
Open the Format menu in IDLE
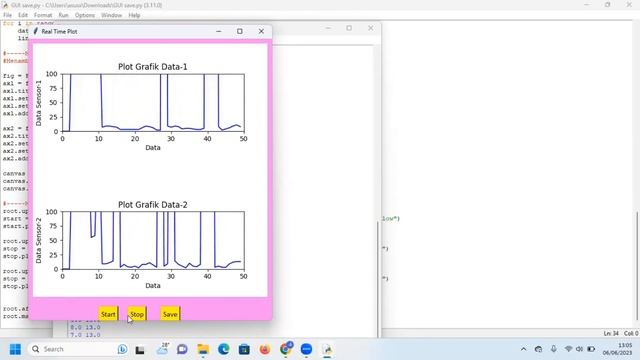43,15
